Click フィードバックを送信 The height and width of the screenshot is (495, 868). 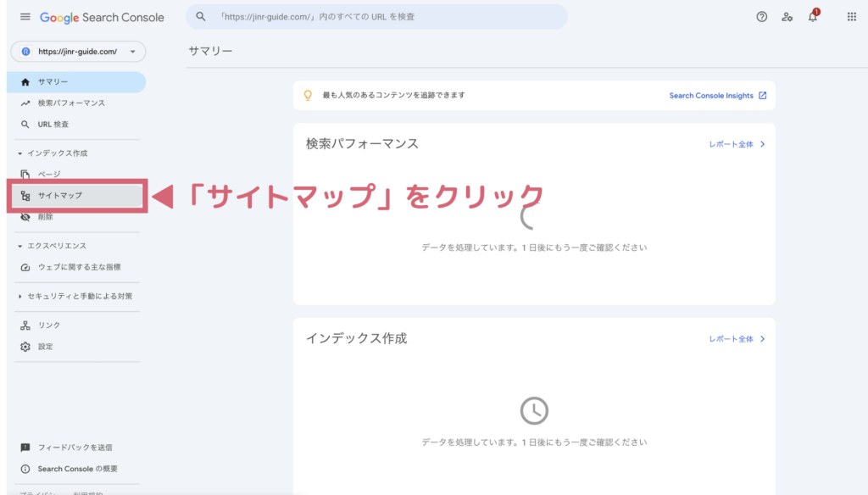coord(75,448)
